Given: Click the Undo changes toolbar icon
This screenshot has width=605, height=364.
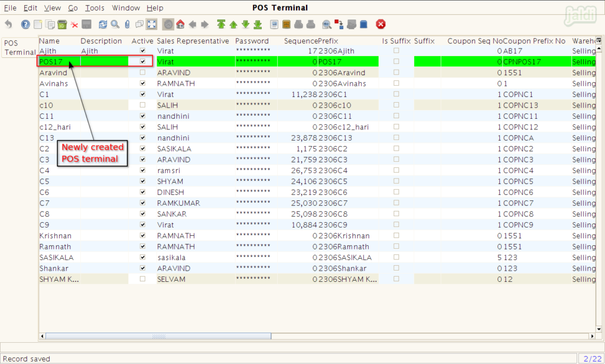Looking at the screenshot, I should [x=8, y=24].
